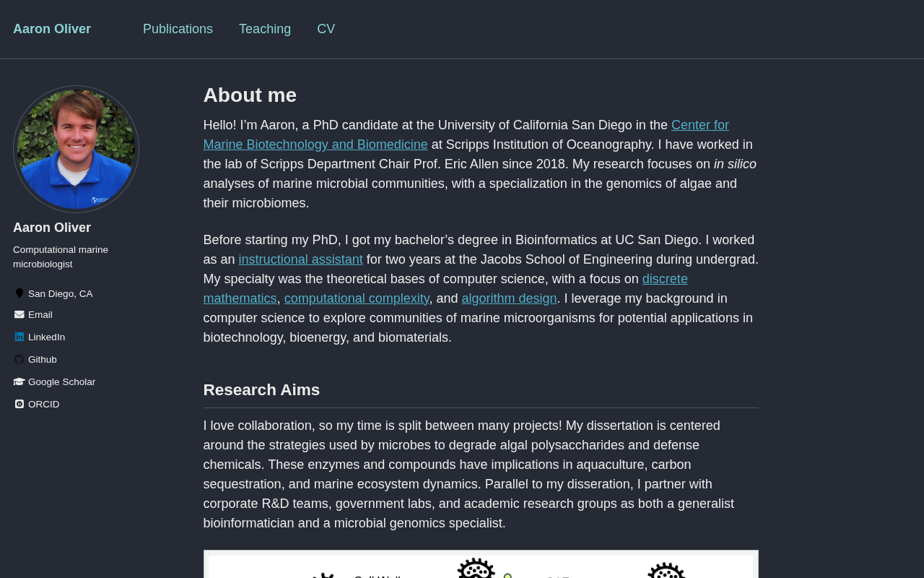Open the algorithm design link
Screen dimensions: 924x578
(x=509, y=298)
